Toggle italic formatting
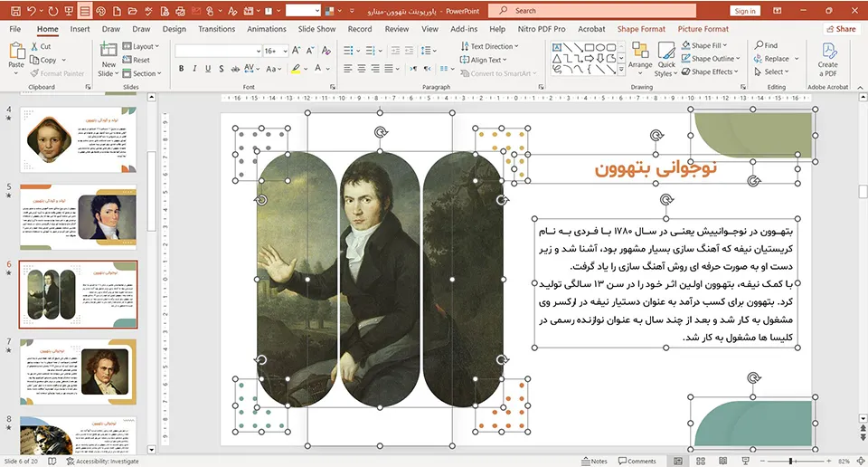 tap(194, 69)
